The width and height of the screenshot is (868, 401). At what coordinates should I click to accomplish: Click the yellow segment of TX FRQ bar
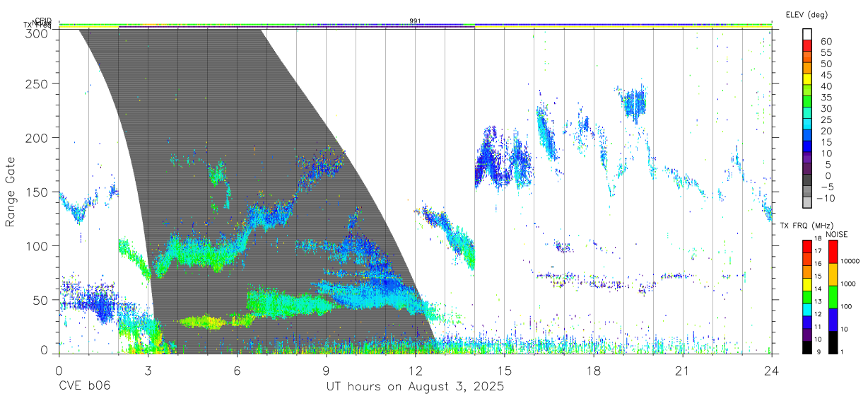tap(807, 285)
